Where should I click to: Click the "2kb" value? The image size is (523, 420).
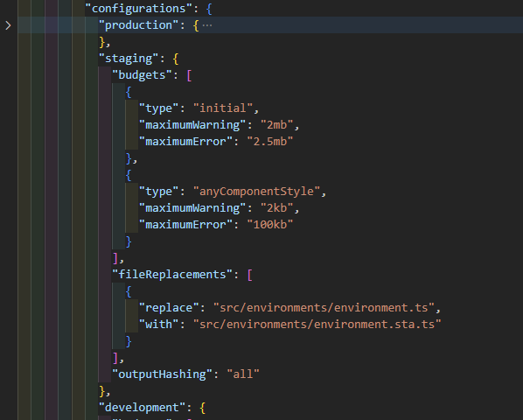point(277,208)
